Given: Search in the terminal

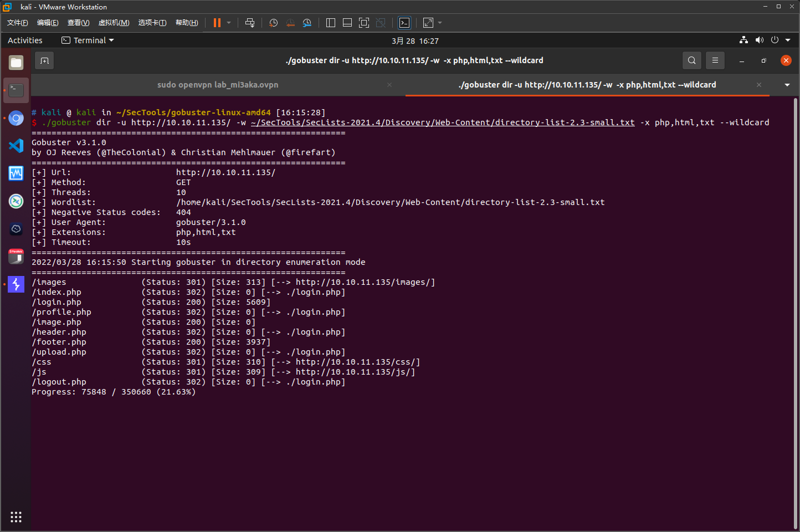Looking at the screenshot, I should pos(691,60).
